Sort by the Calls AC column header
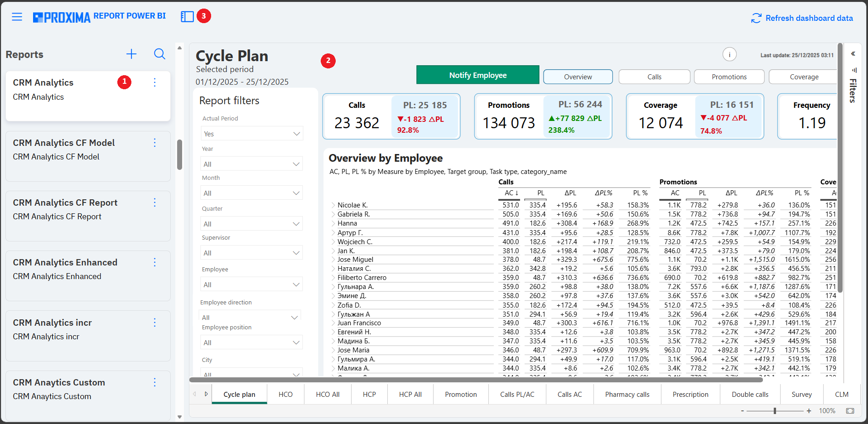The height and width of the screenshot is (424, 868). (x=511, y=193)
